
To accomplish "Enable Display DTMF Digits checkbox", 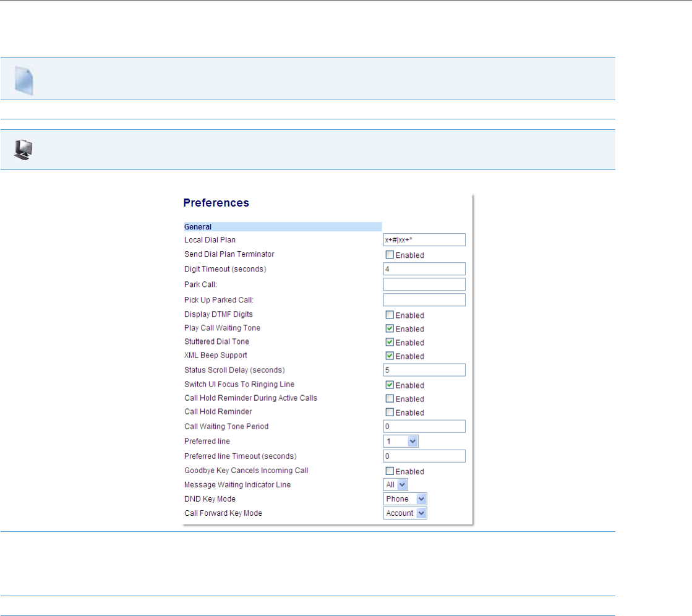I will click(390, 315).
